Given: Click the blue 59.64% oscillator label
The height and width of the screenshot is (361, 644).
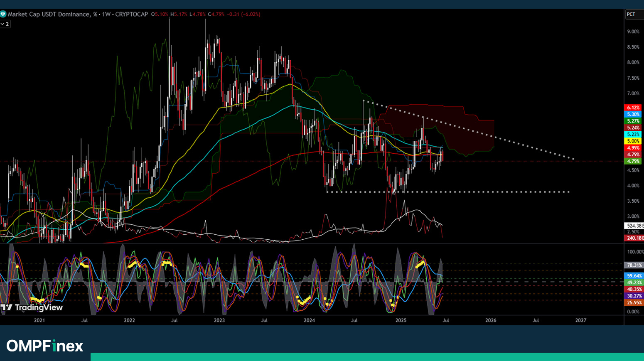Looking at the screenshot, I should 634,276.
